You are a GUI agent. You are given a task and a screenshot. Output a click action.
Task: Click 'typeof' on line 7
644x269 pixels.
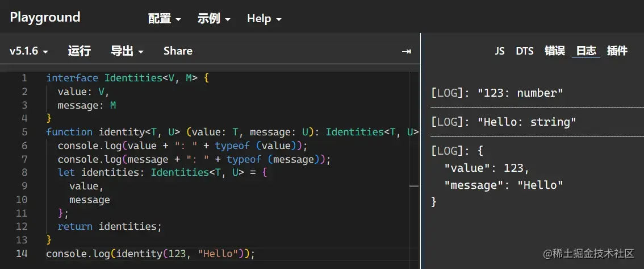tap(244, 159)
